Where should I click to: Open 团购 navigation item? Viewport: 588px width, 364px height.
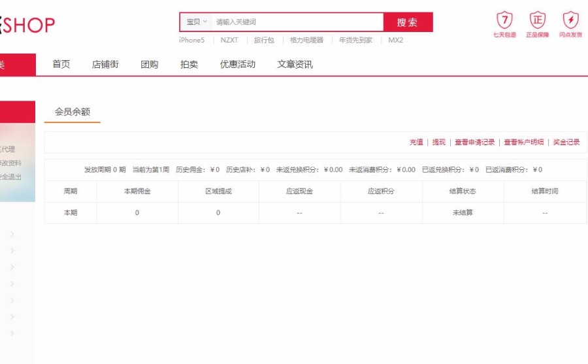click(x=149, y=65)
